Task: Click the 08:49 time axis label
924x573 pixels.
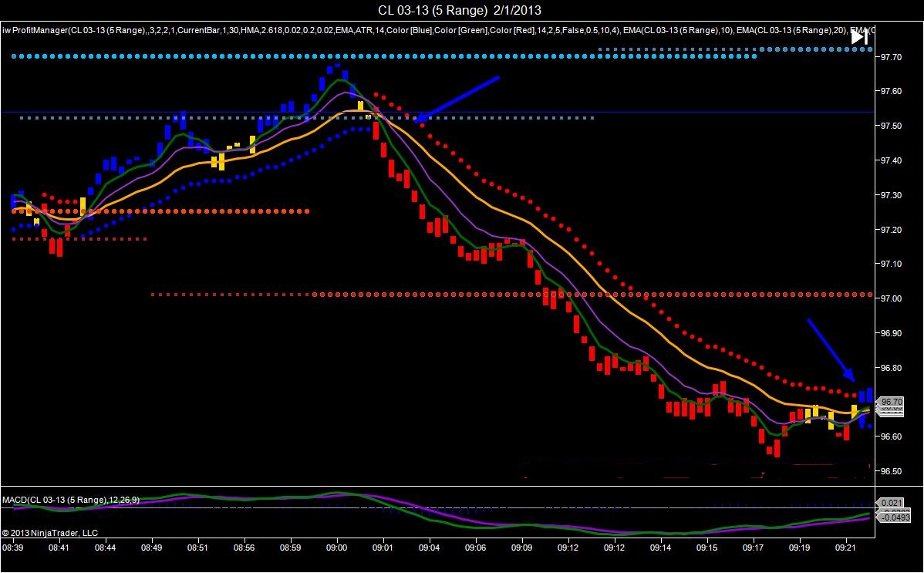Action: (x=152, y=548)
